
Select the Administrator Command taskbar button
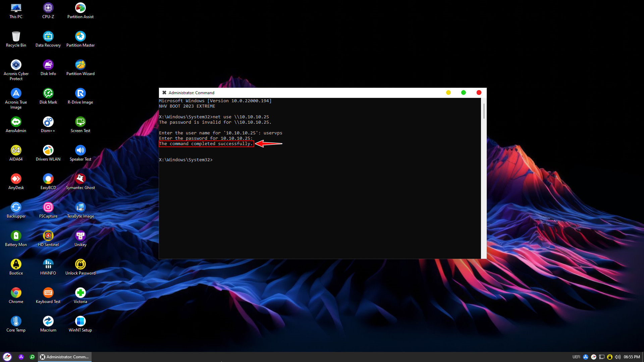[65, 357]
